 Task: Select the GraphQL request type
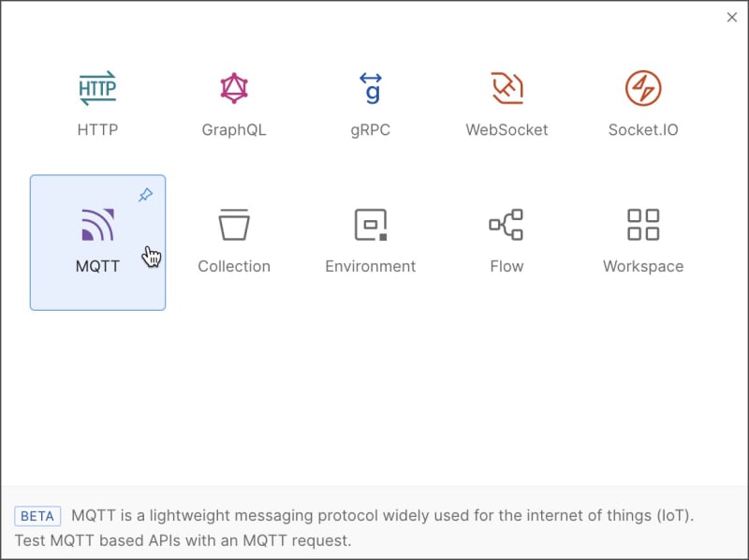pyautogui.click(x=234, y=89)
